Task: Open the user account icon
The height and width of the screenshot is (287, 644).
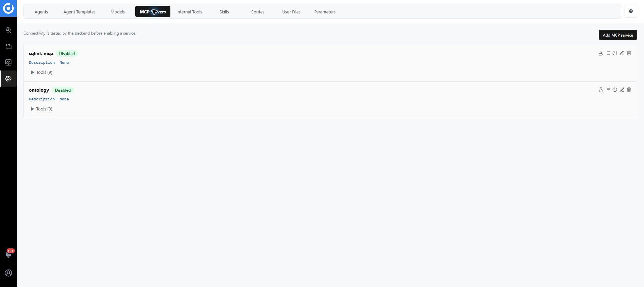Action: [x=8, y=273]
